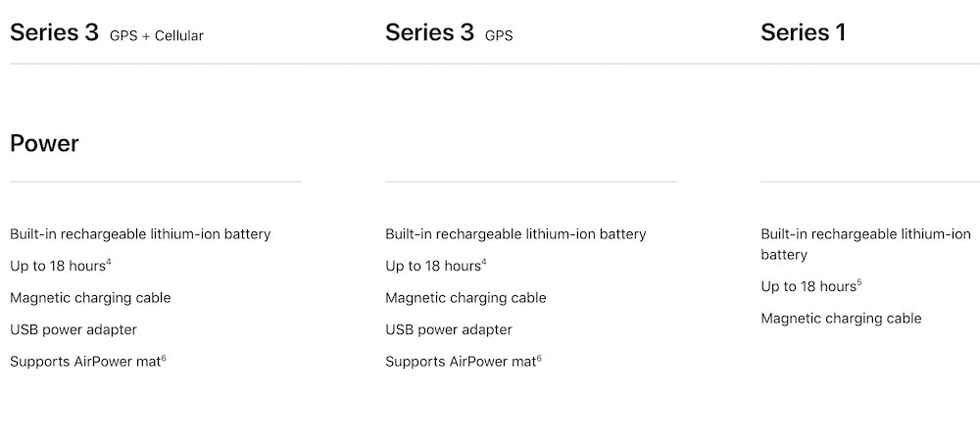Viewport: 980px width, 448px height.
Task: Click the Series 1 column heading
Action: click(804, 33)
